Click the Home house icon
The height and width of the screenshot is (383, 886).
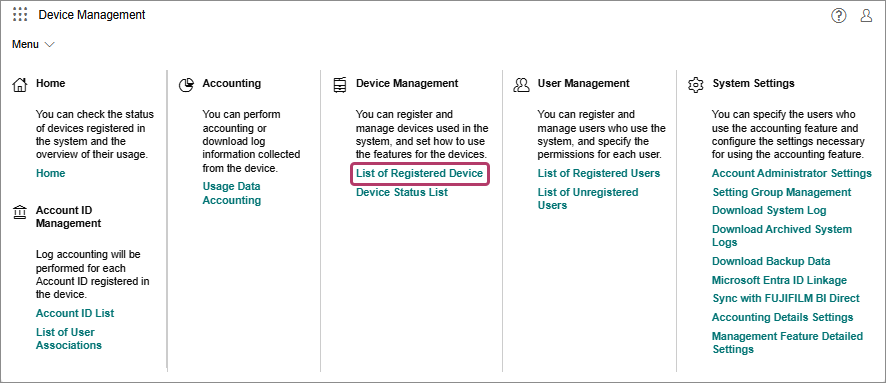(20, 85)
